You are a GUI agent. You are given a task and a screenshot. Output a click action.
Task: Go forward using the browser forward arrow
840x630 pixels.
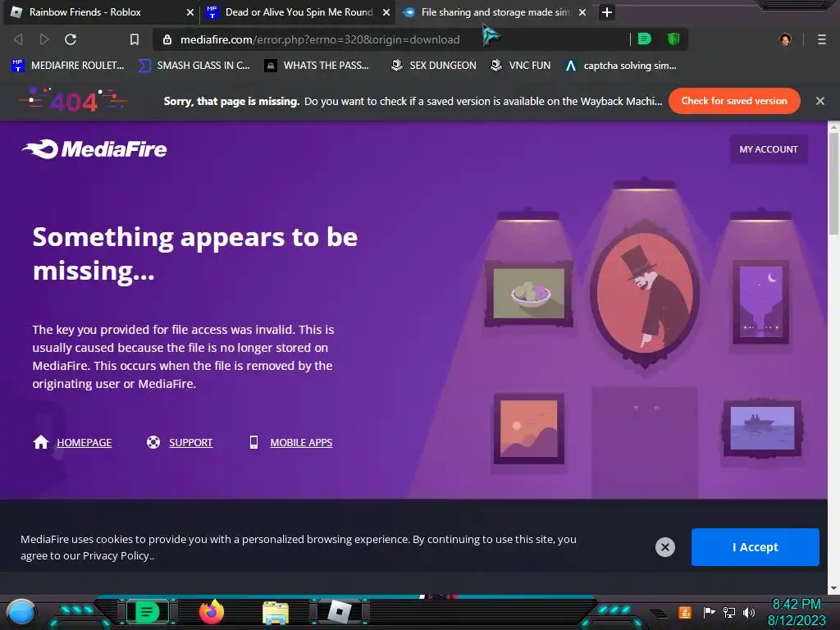point(44,39)
